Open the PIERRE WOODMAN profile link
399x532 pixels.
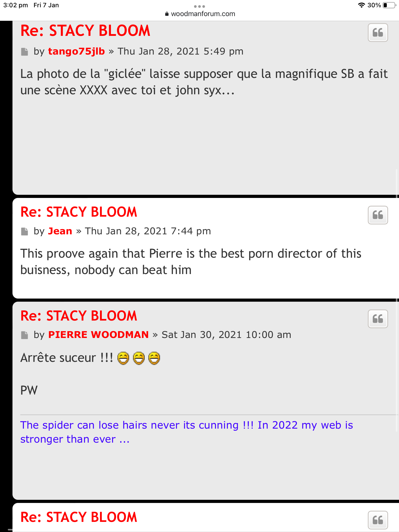point(98,335)
